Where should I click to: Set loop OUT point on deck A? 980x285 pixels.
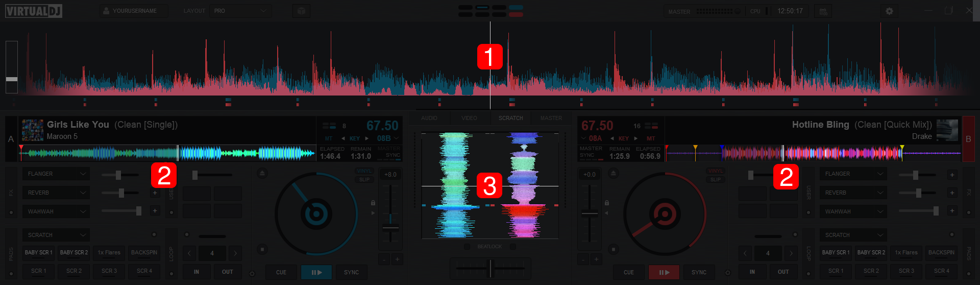point(228,272)
